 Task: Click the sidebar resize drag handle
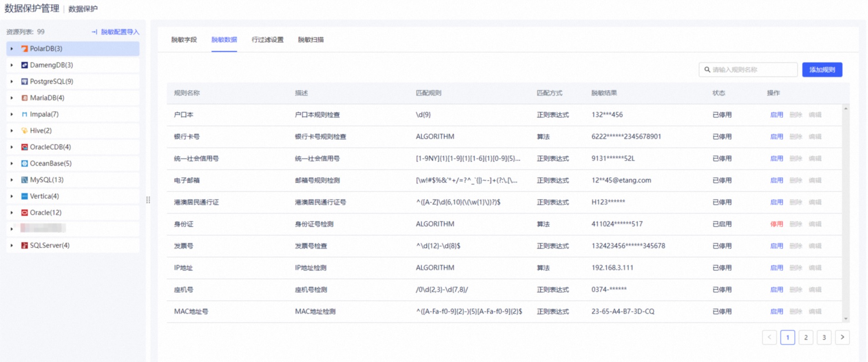coord(148,200)
